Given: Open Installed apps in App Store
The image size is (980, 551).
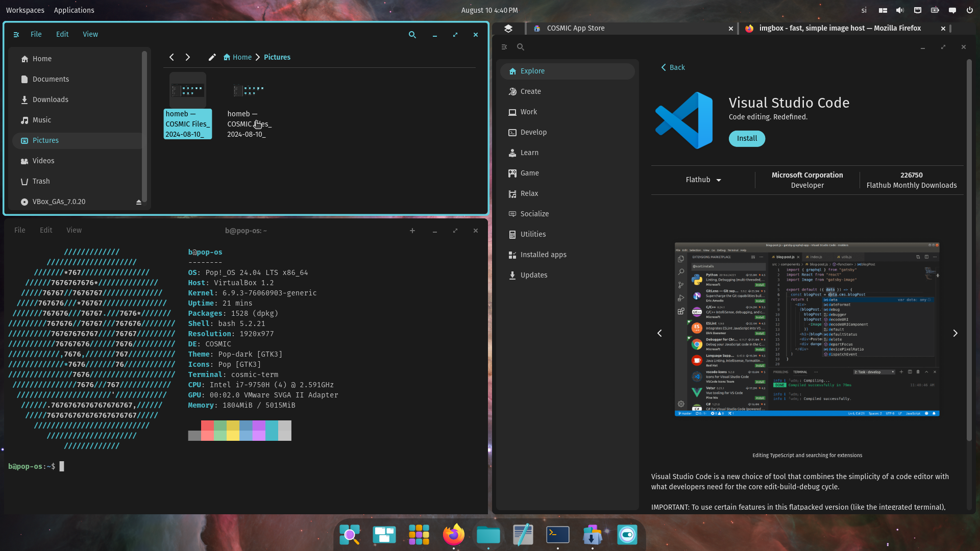Looking at the screenshot, I should click(568, 255).
